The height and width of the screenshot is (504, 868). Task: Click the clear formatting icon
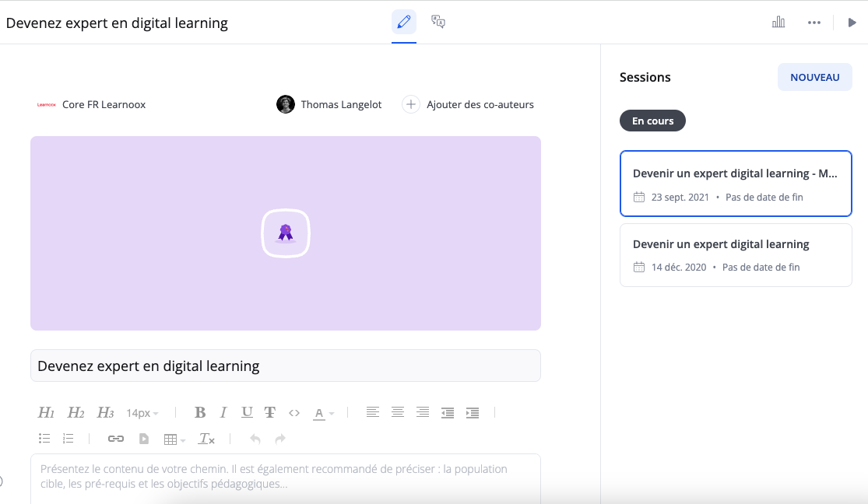point(206,439)
